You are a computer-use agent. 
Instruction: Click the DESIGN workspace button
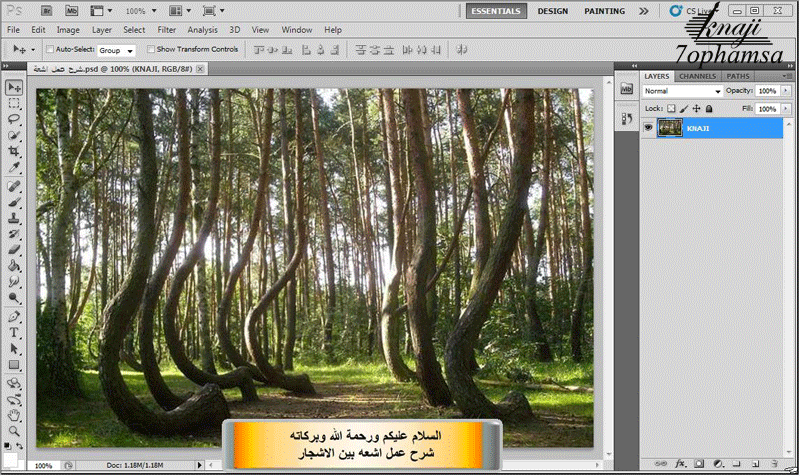[x=552, y=11]
